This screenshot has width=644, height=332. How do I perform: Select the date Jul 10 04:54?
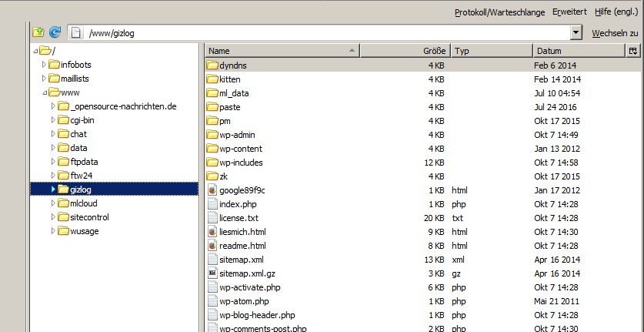(557, 93)
